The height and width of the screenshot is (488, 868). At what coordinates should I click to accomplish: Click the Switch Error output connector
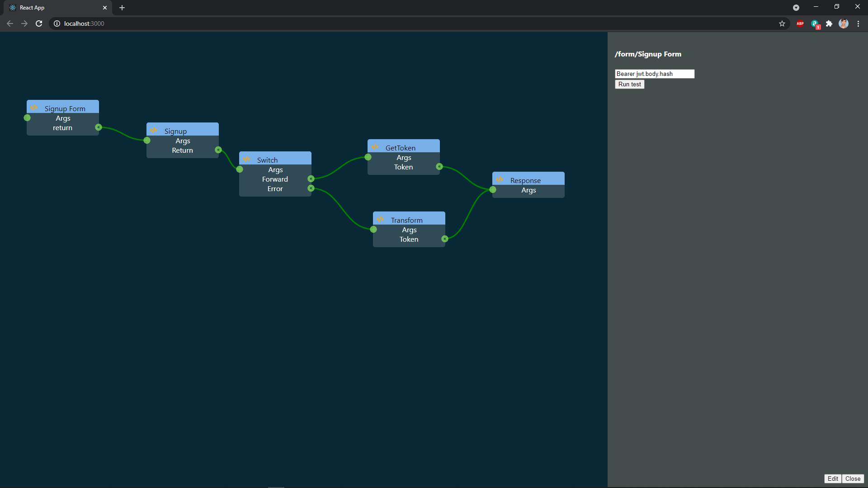pos(311,188)
